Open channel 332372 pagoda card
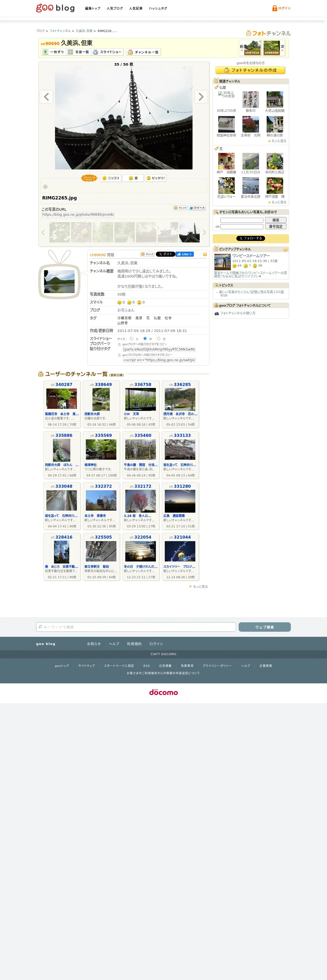This screenshot has width=327, height=980. point(101,506)
